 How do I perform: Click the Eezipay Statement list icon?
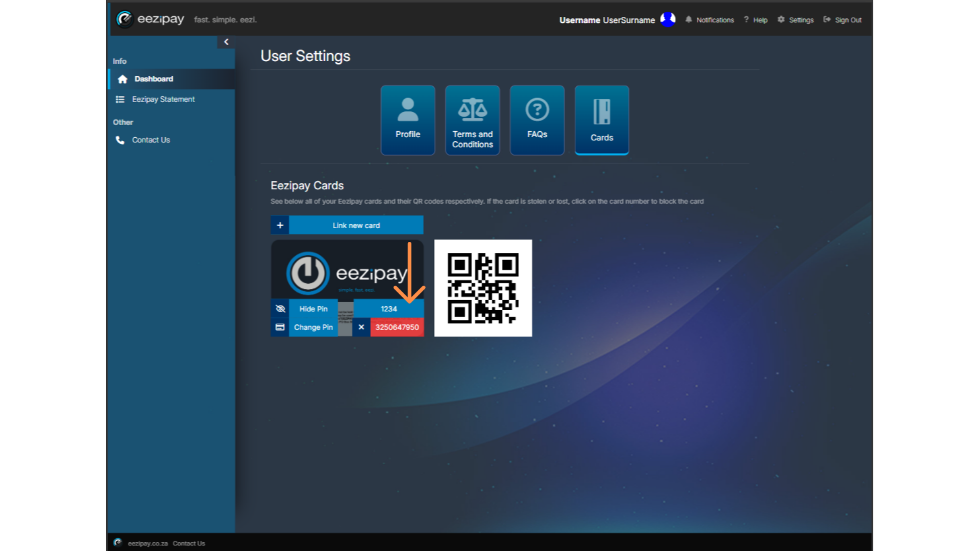pos(120,99)
